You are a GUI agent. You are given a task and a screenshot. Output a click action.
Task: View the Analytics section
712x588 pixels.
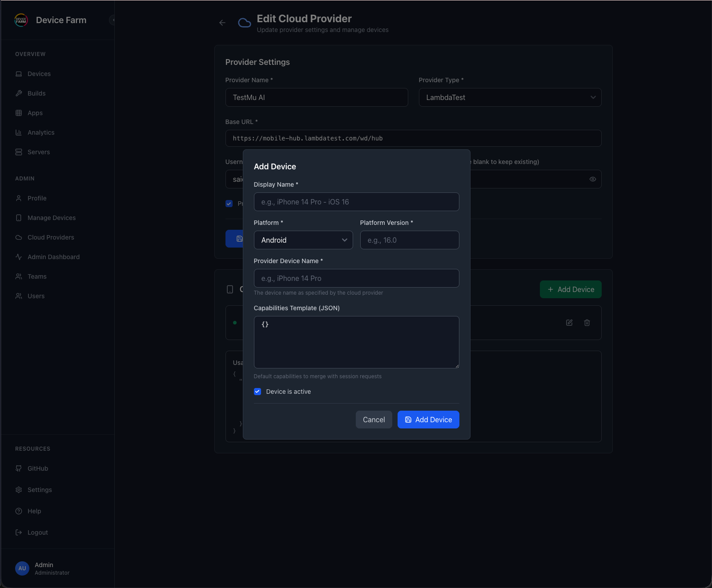pos(40,132)
